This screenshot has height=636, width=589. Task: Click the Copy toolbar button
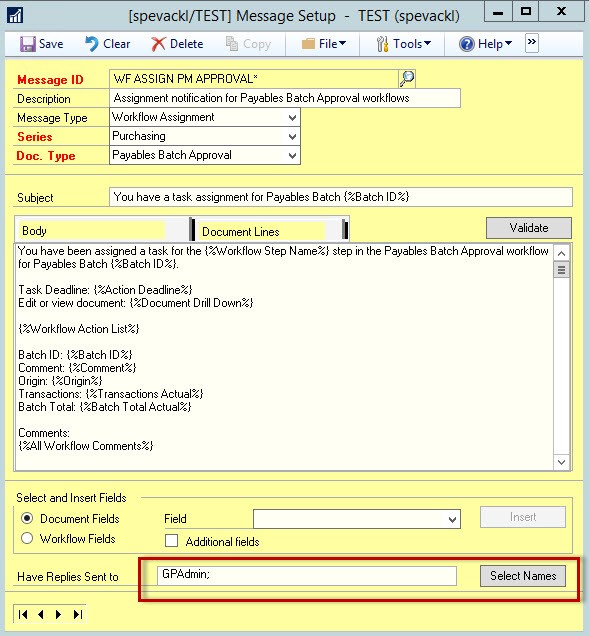(x=248, y=44)
